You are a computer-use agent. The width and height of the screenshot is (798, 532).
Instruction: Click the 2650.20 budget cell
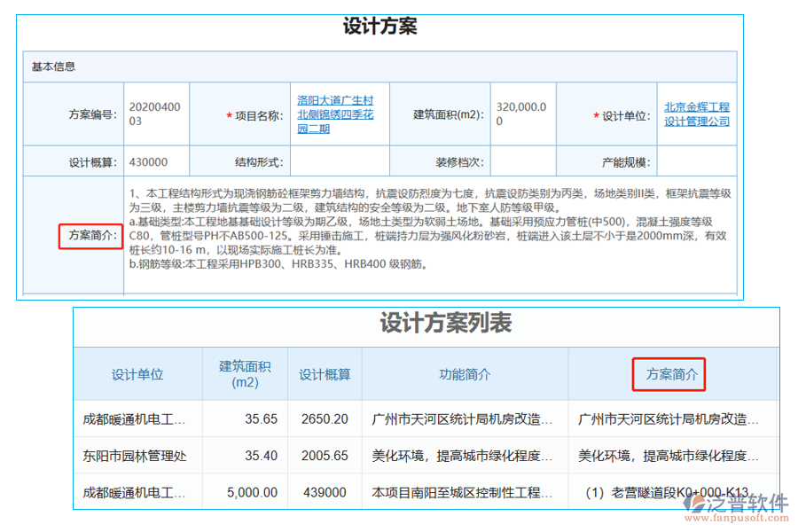click(325, 419)
